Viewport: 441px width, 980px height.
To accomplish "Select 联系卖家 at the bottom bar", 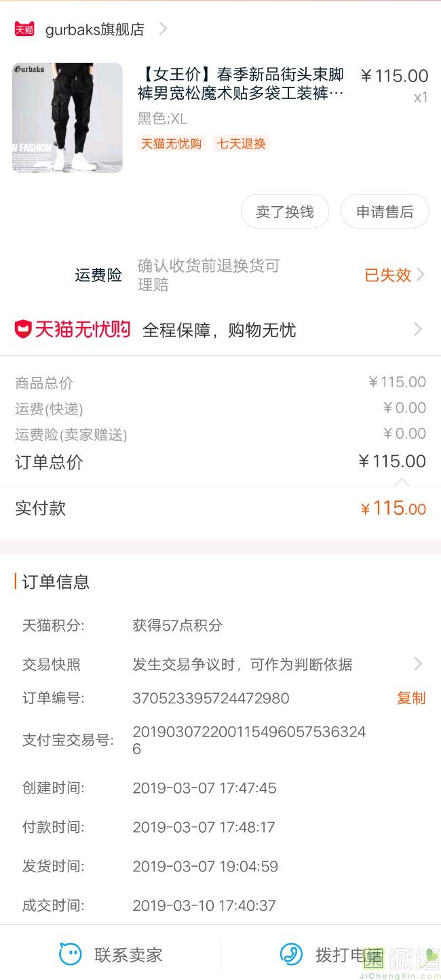I will tap(128, 955).
